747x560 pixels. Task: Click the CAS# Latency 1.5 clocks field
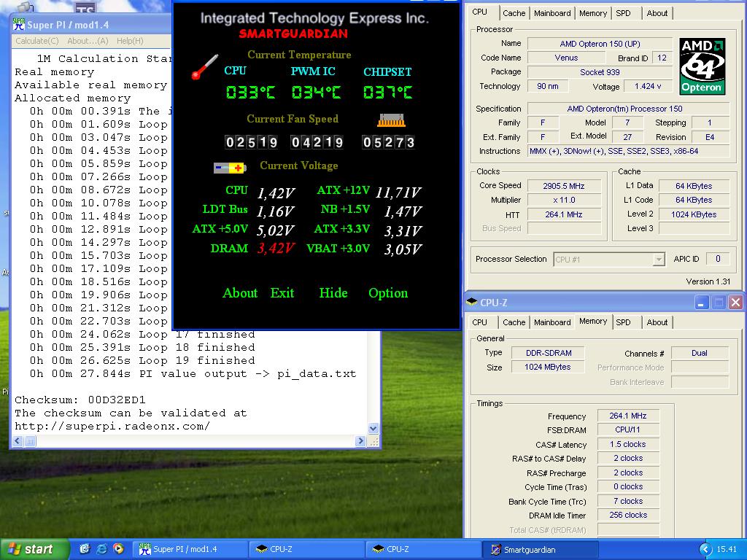628,444
